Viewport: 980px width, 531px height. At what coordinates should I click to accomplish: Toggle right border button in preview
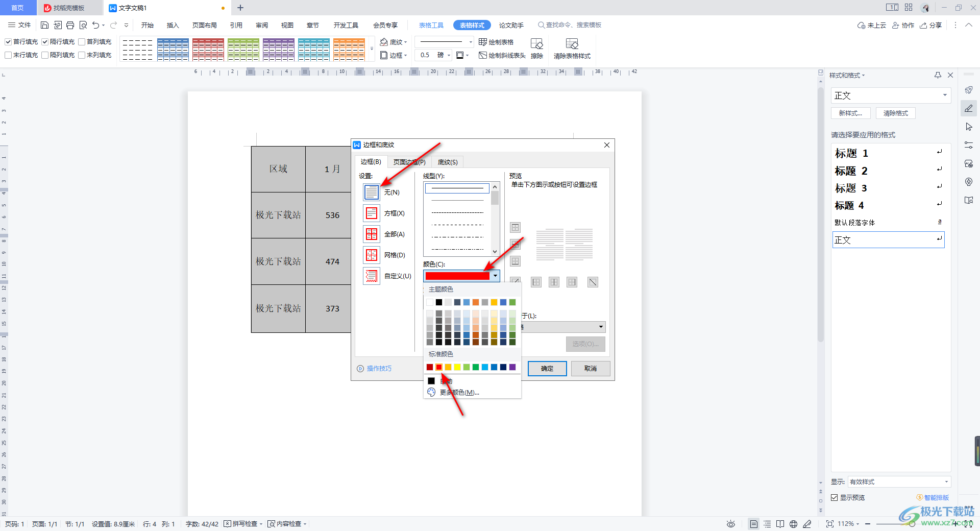(x=572, y=282)
